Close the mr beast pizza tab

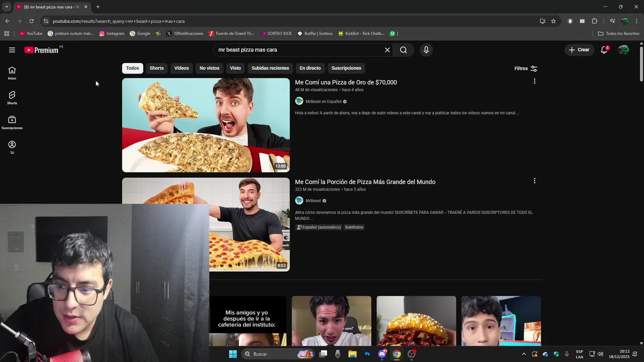pyautogui.click(x=86, y=7)
